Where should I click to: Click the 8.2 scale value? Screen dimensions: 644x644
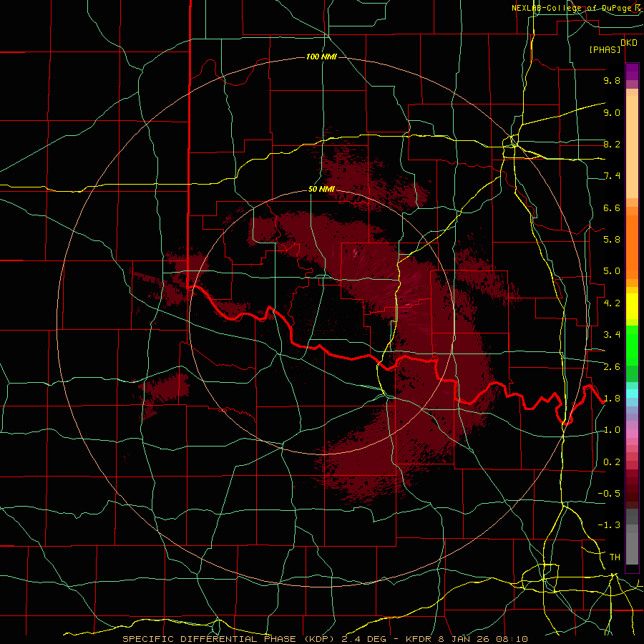(x=612, y=144)
